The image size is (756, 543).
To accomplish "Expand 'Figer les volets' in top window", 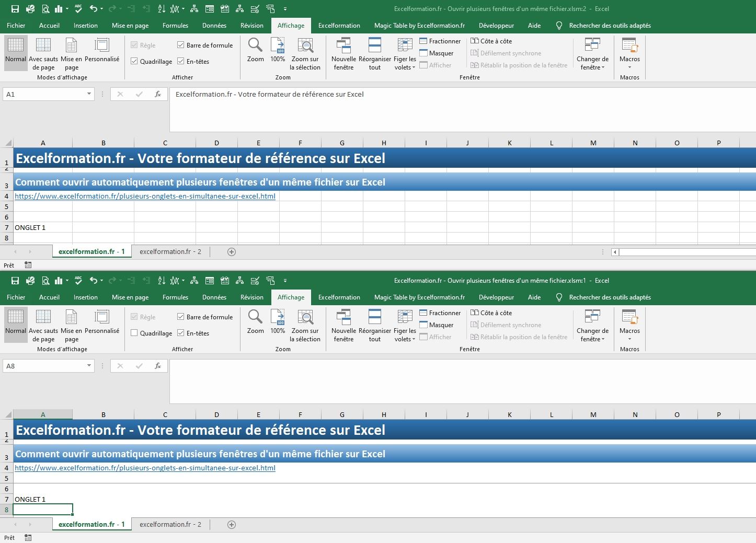I will tap(405, 63).
